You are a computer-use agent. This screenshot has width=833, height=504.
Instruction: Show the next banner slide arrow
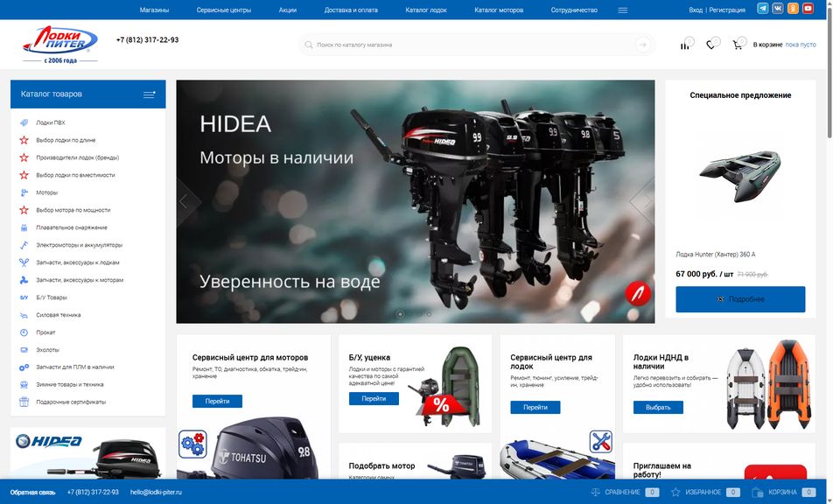click(x=646, y=202)
